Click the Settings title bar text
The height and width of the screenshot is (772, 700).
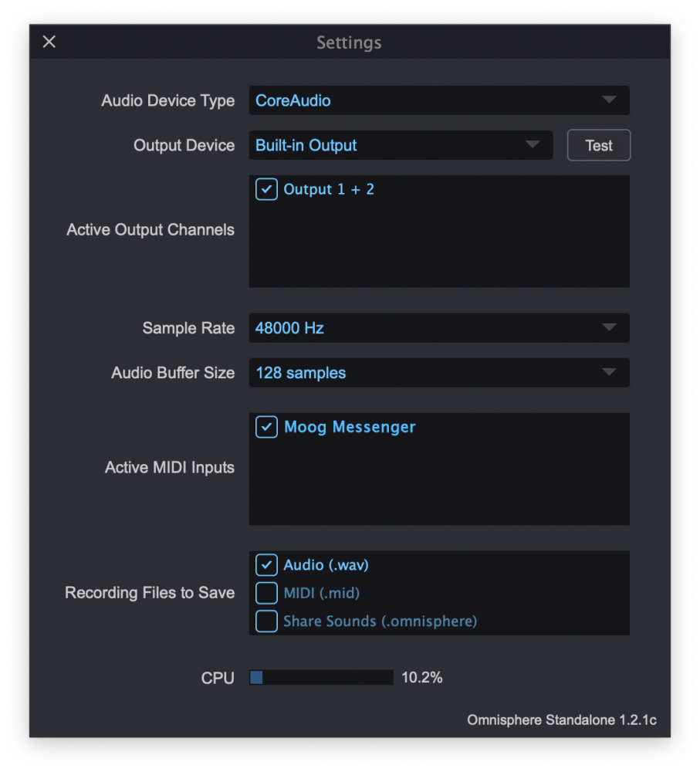[349, 42]
